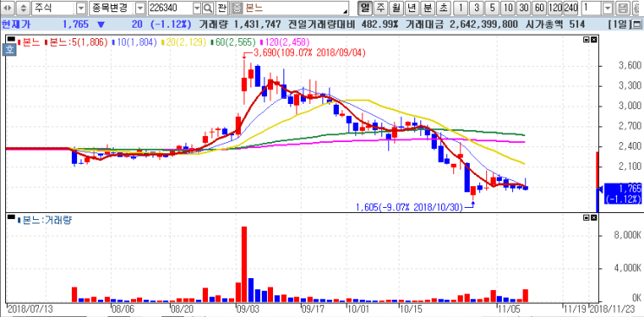Click the tallest volume bar on 09/04
The image size is (644, 317).
click(244, 264)
